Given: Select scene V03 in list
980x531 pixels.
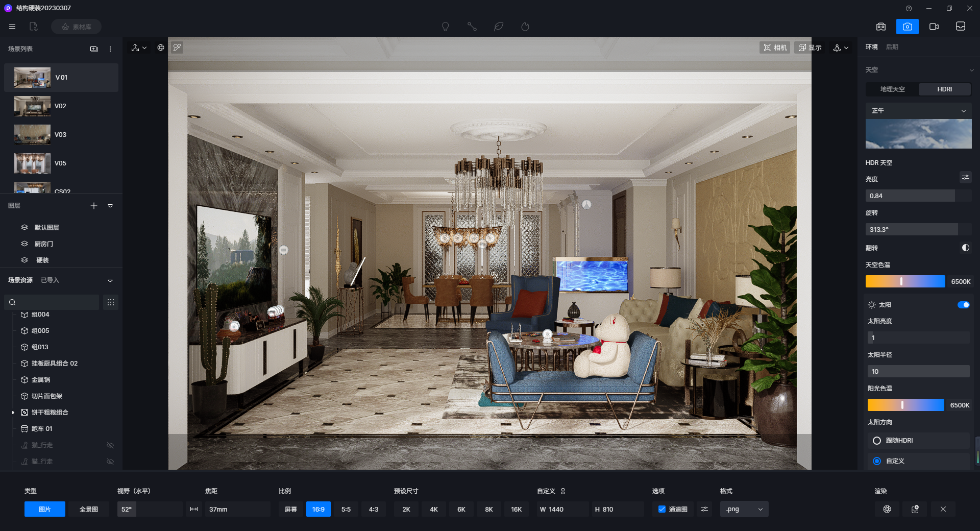Looking at the screenshot, I should point(61,135).
